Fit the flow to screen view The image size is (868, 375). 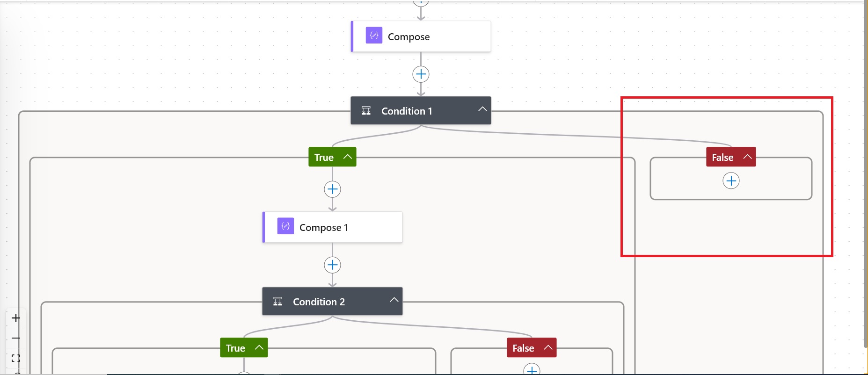pos(16,358)
